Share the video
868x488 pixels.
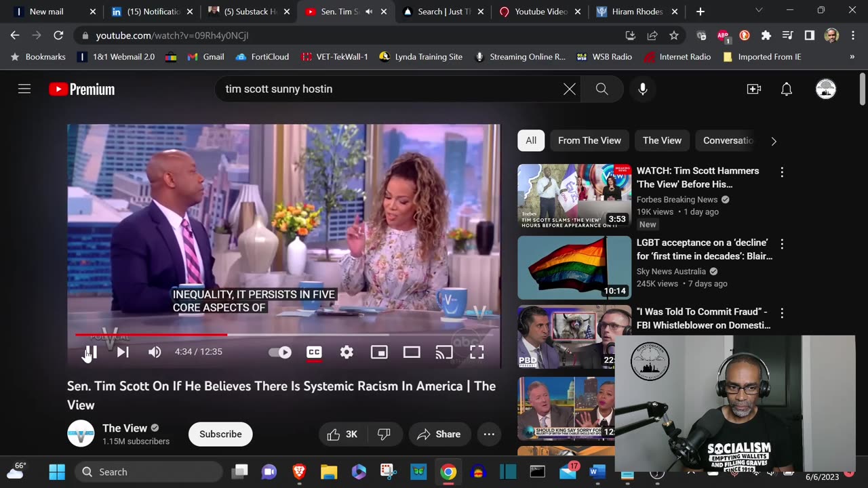point(439,434)
